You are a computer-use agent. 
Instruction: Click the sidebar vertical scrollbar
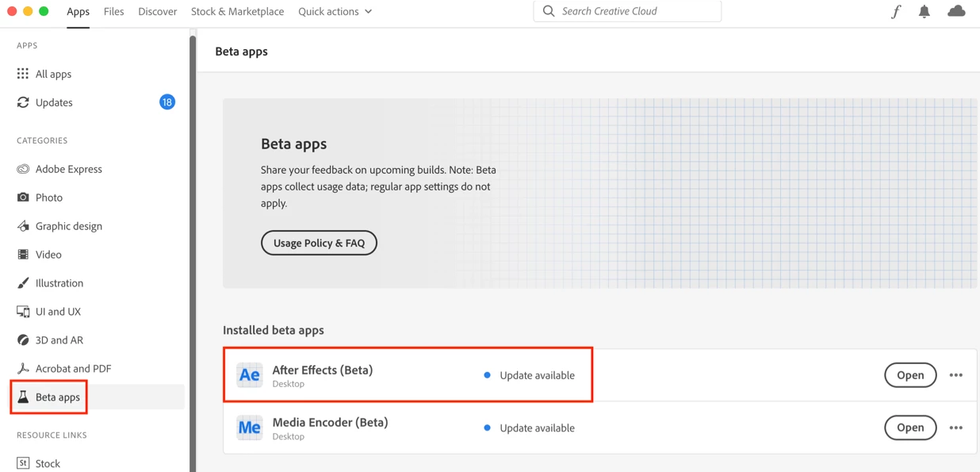coord(193,238)
